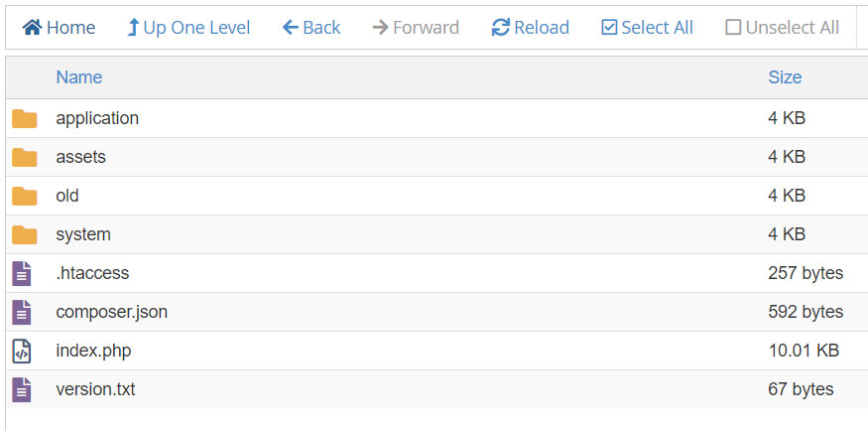The width and height of the screenshot is (868, 431).
Task: Select the composer.json file name
Action: [111, 312]
